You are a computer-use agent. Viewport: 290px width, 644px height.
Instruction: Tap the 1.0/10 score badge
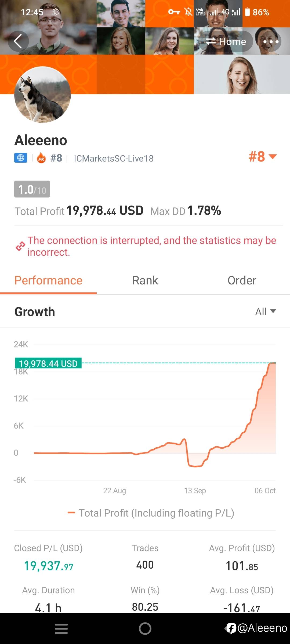pyautogui.click(x=32, y=189)
